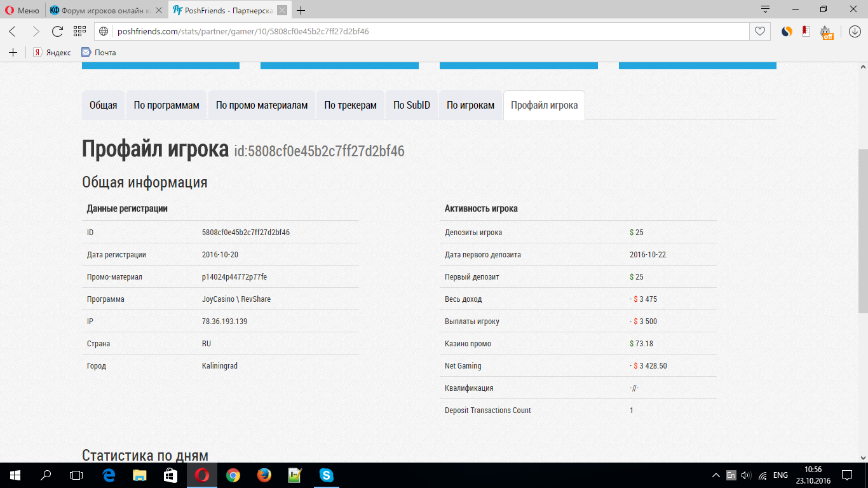This screenshot has height=488, width=868.
Task: Click the Deposit Transactions Count label
Action: pos(488,410)
